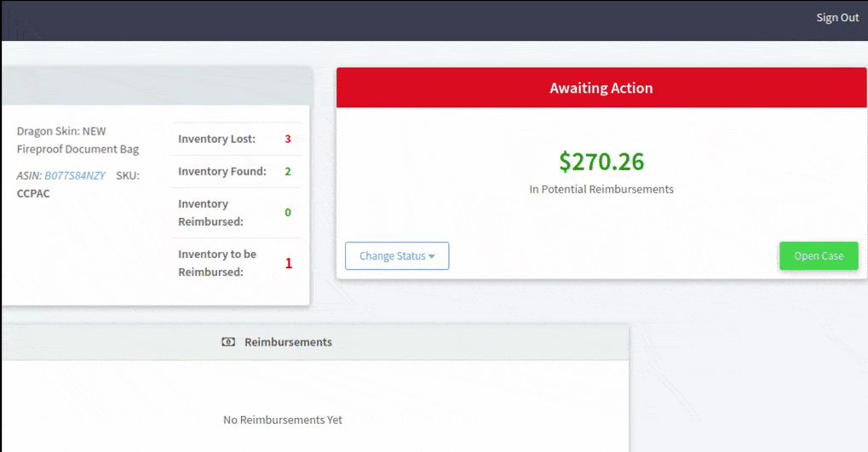Click the Inventory Reimbursed value 0

(288, 213)
